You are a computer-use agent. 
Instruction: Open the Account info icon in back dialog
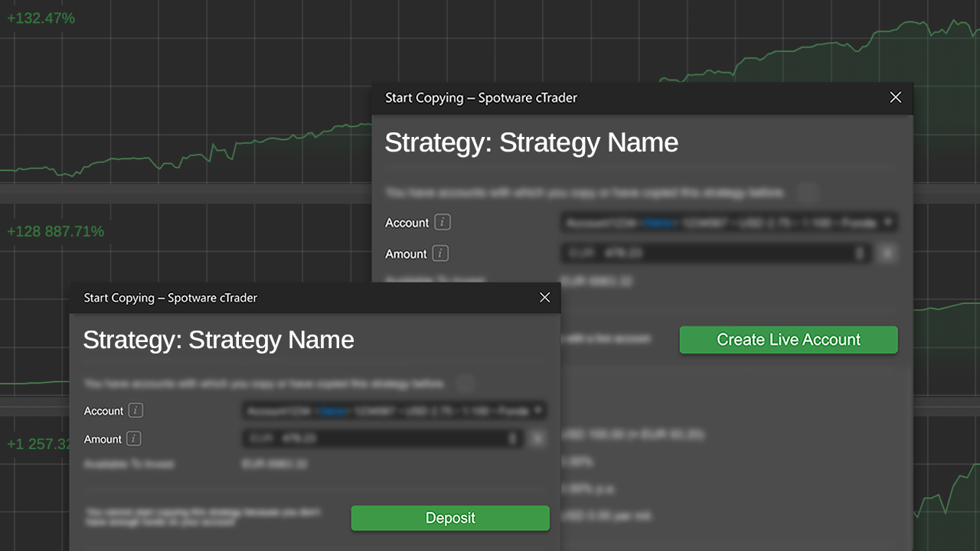pos(443,223)
